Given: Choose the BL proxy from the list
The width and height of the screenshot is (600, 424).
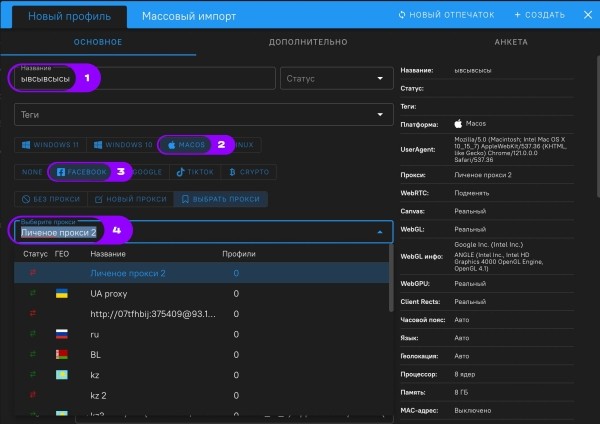Looking at the screenshot, I should point(96,354).
